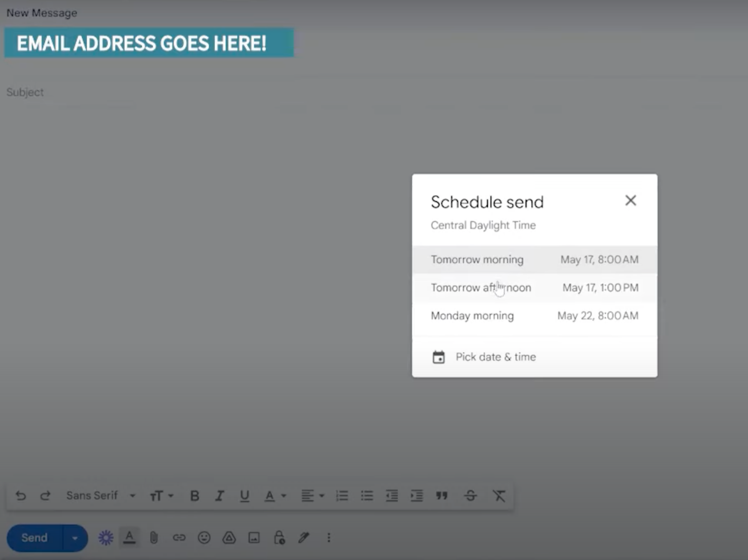Select Monday morning May 22 option

(534, 316)
